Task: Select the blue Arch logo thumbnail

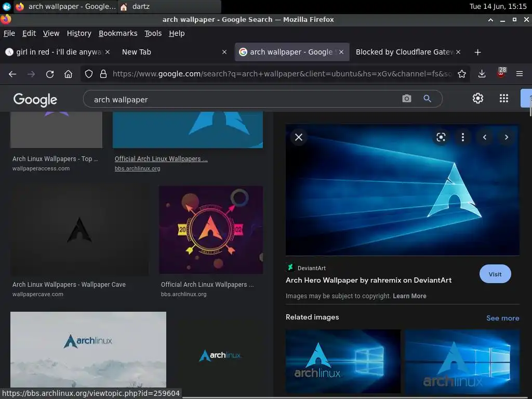Action: point(188,129)
